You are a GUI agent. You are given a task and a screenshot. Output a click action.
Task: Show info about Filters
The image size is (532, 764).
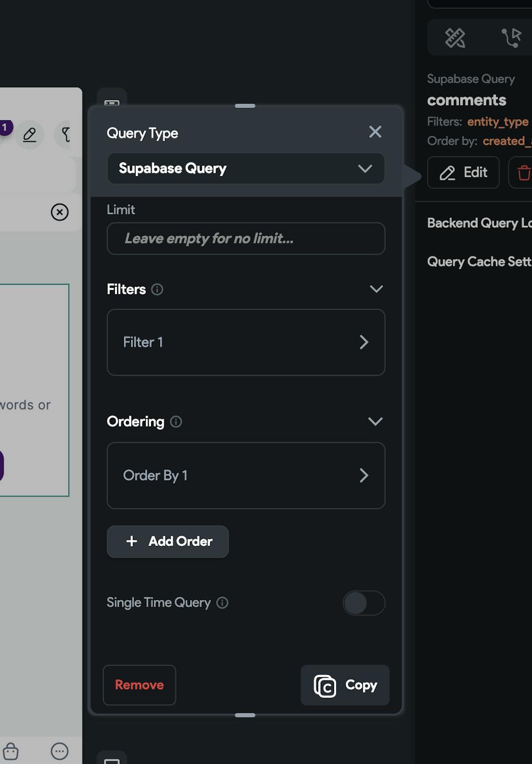click(x=157, y=289)
